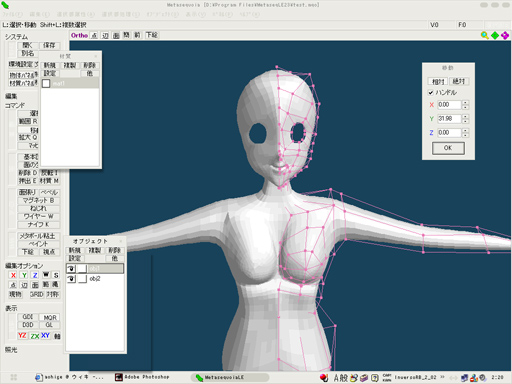Click Y value field showing 31.98
Image resolution: width=512 pixels, height=384 pixels.
pos(449,119)
